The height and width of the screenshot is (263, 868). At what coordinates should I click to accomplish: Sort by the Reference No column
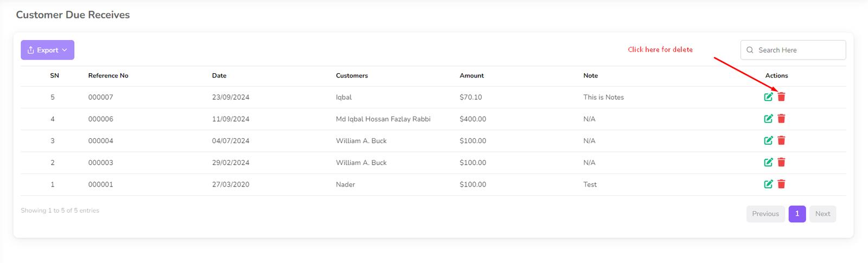pyautogui.click(x=108, y=76)
